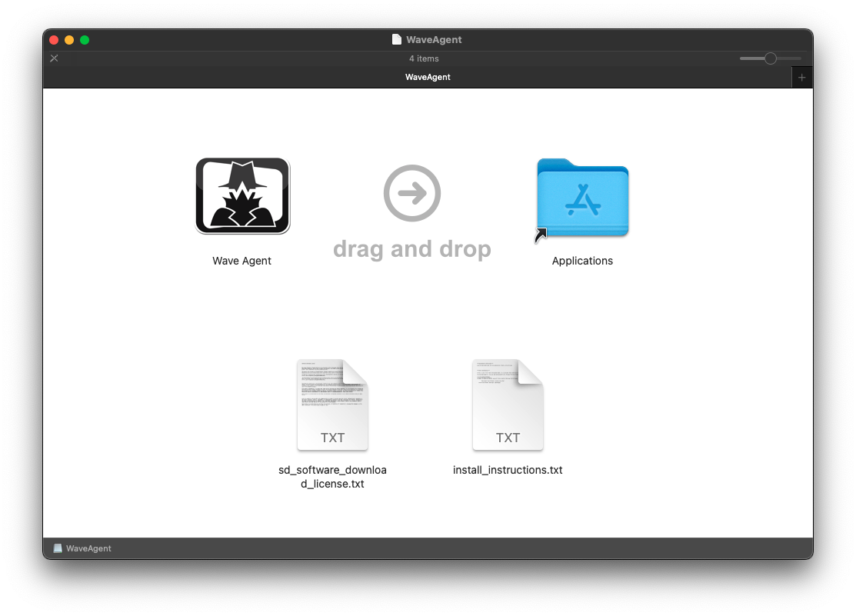
Task: Adjust the icon size slider
Action: pos(771,58)
